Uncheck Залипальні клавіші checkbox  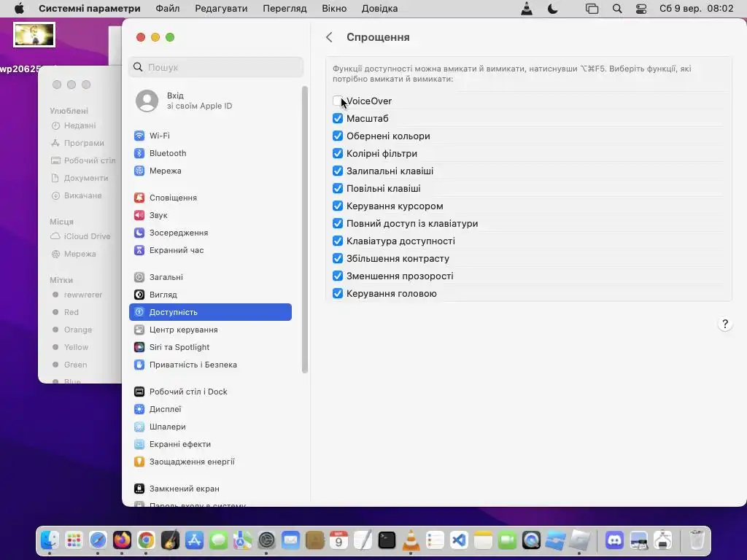[337, 171]
